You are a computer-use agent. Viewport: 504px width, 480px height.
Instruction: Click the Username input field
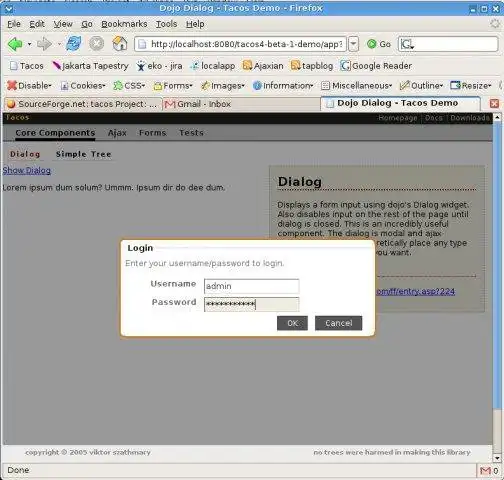(252, 286)
